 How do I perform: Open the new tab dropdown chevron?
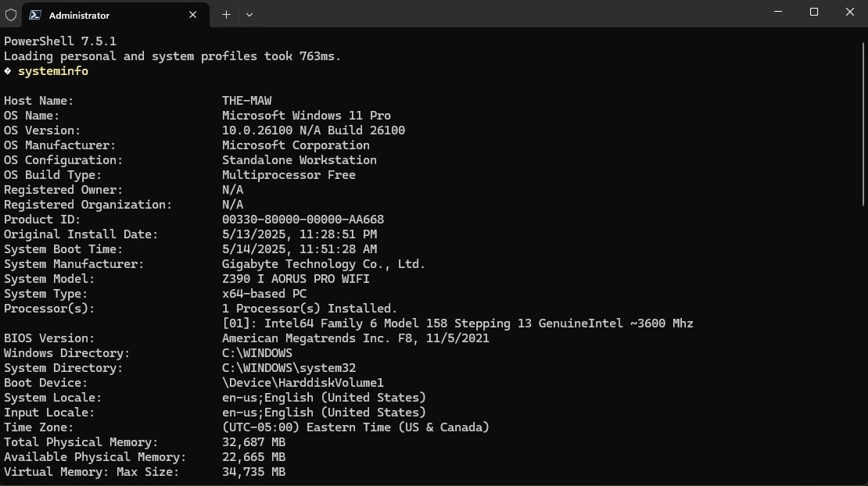point(248,14)
